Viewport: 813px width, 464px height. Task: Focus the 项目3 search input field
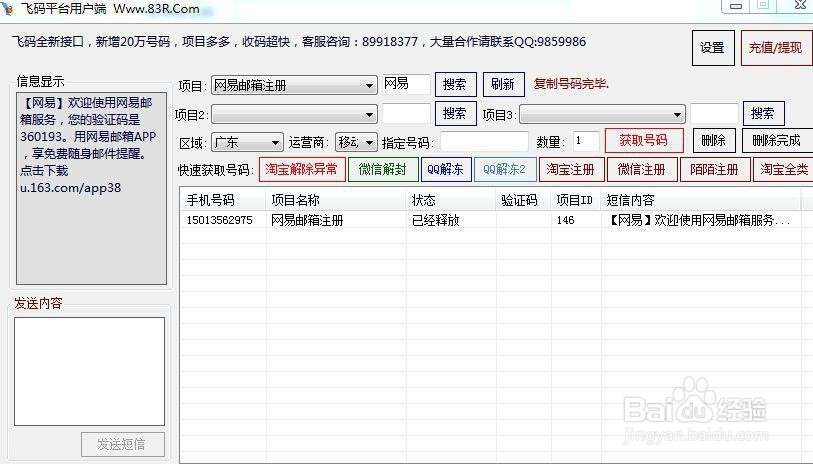(714, 114)
